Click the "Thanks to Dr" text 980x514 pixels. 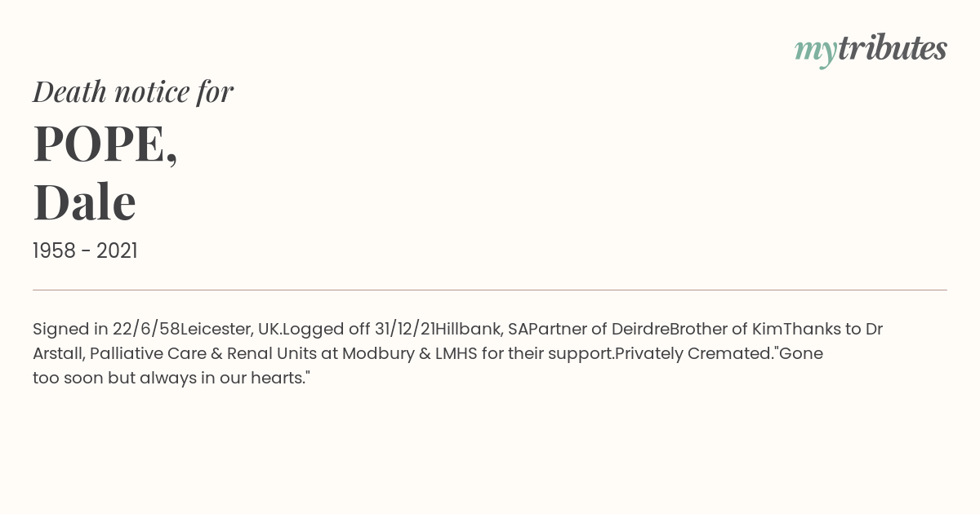point(833,329)
